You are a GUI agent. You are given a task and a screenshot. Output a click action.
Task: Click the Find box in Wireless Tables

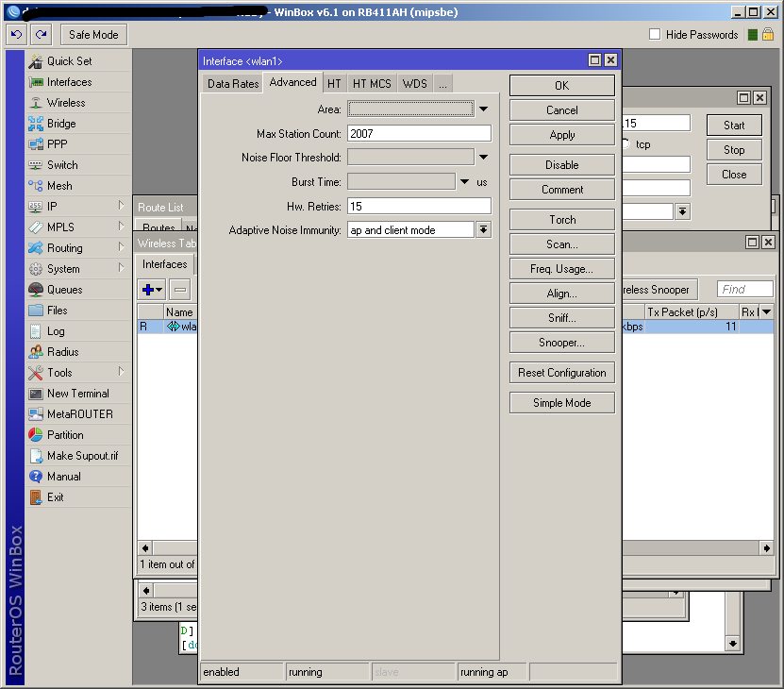pyautogui.click(x=745, y=289)
